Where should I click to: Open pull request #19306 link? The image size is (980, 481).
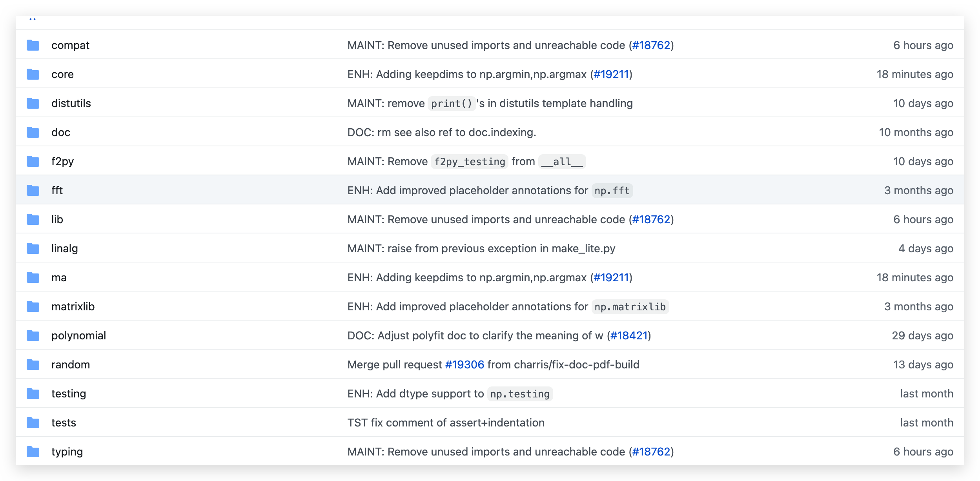coord(464,365)
